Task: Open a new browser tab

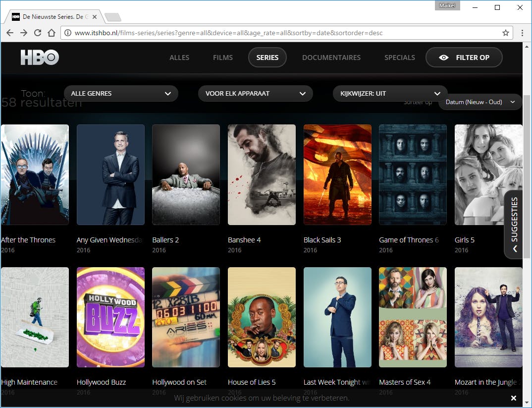Action: pyautogui.click(x=112, y=17)
